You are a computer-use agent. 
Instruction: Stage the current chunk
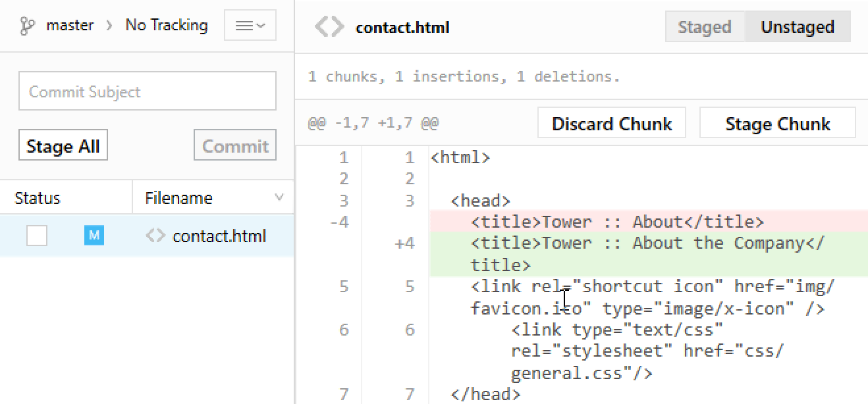tap(777, 123)
